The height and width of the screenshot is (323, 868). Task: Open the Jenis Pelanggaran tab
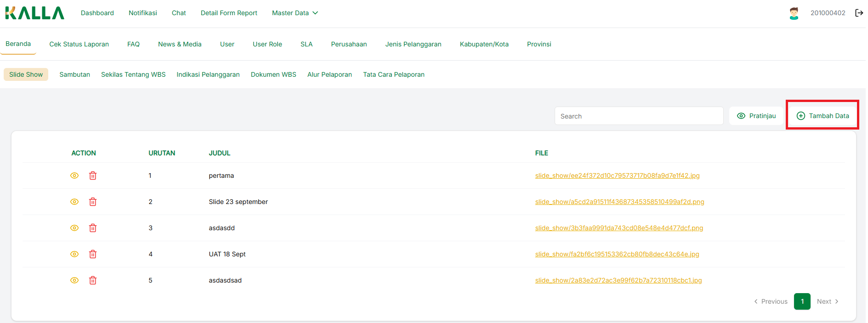pos(413,44)
